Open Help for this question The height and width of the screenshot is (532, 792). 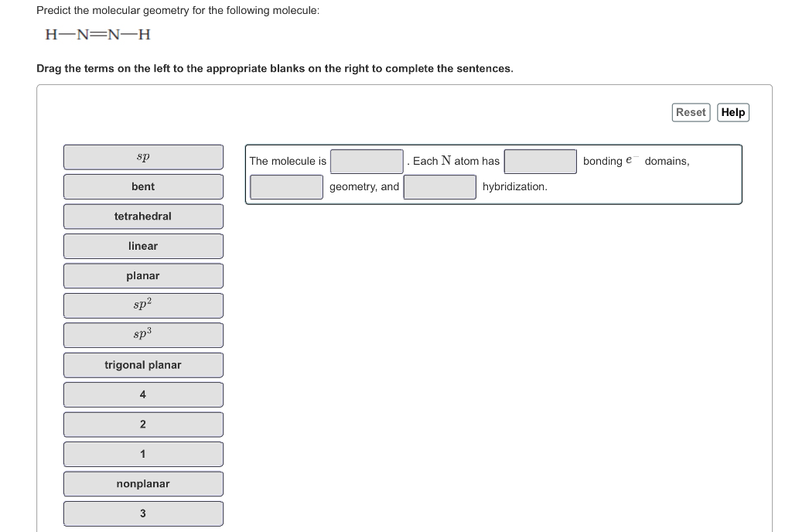coord(732,112)
